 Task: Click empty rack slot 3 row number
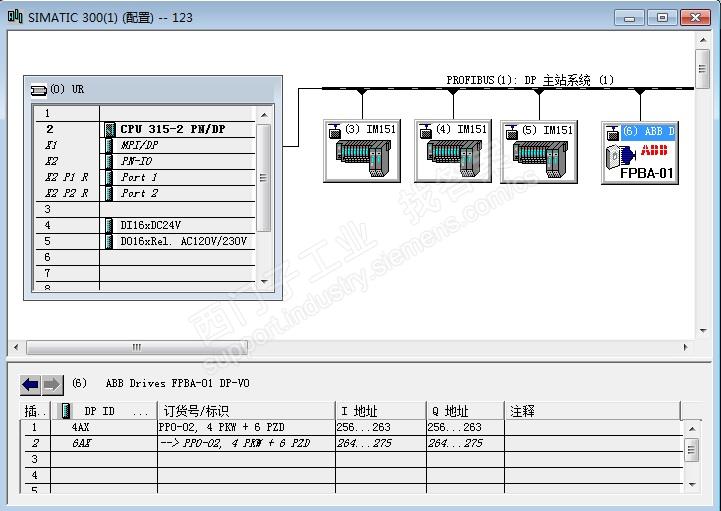[x=47, y=209]
